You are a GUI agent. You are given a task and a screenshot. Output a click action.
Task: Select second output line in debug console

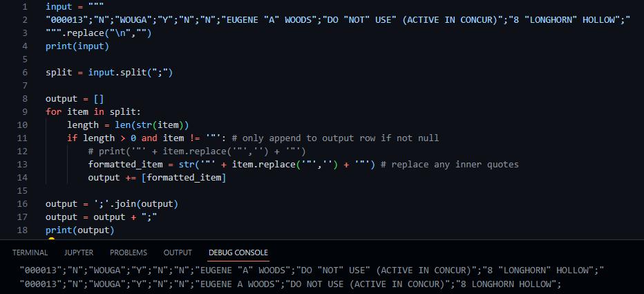[x=290, y=284]
